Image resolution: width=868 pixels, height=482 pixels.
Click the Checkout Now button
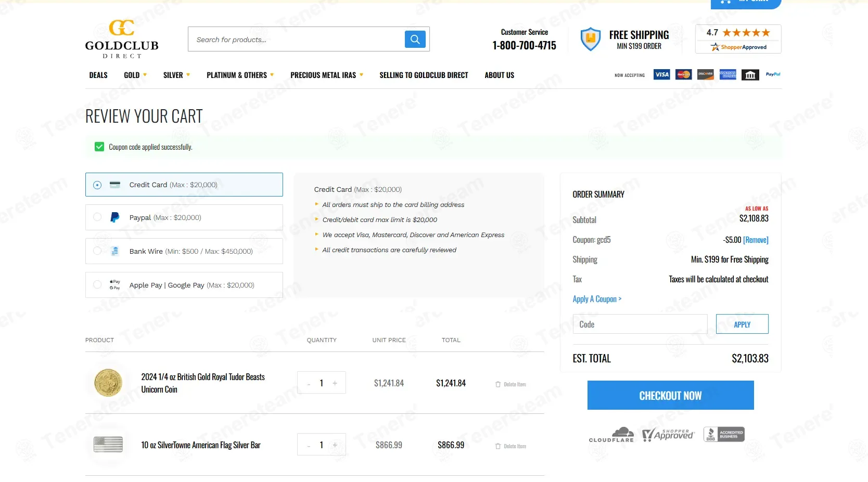coord(670,395)
